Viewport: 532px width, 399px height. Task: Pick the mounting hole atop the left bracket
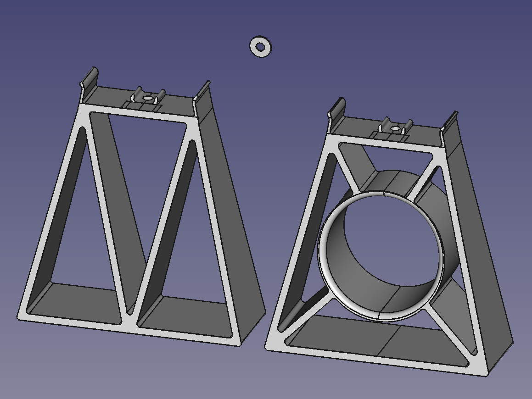148,98
